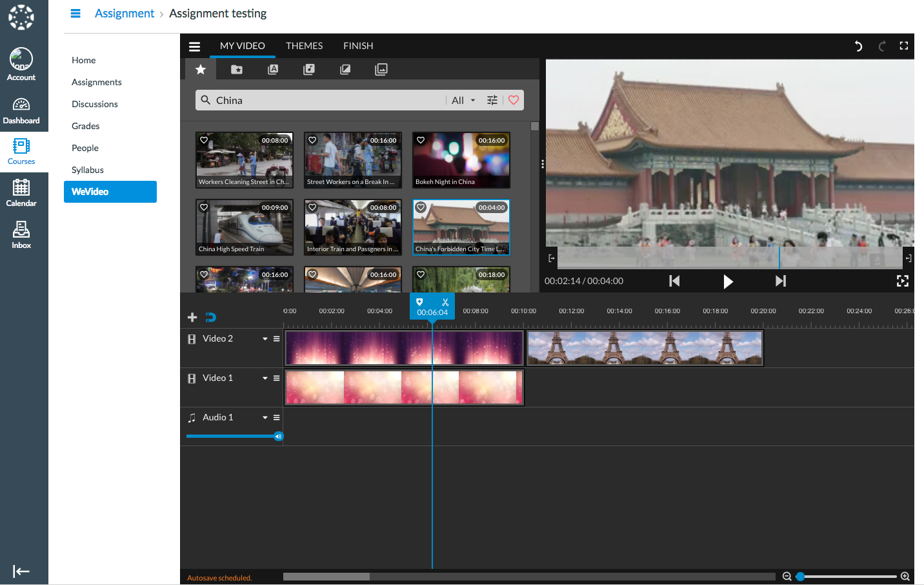Open the editor hamburger menu
Screen dimensions: 924x585
tap(194, 46)
